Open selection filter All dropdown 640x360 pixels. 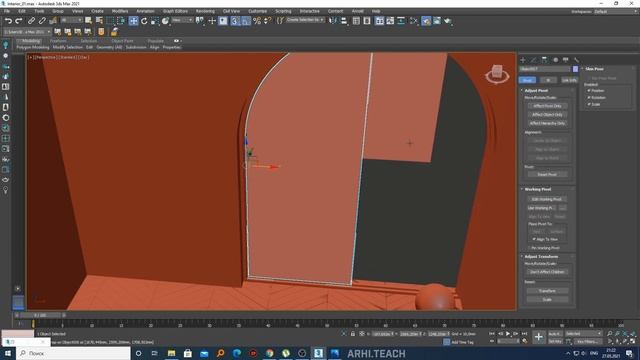71,20
